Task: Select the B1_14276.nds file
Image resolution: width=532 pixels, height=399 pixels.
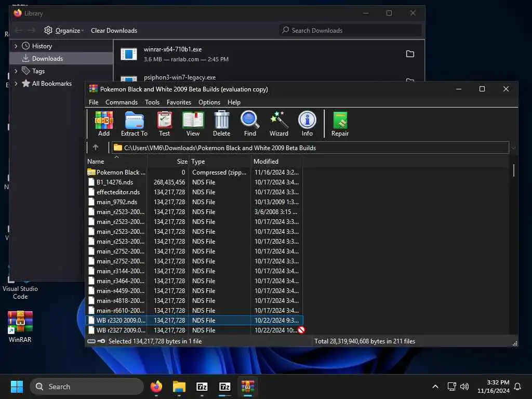Action: [194, 182]
